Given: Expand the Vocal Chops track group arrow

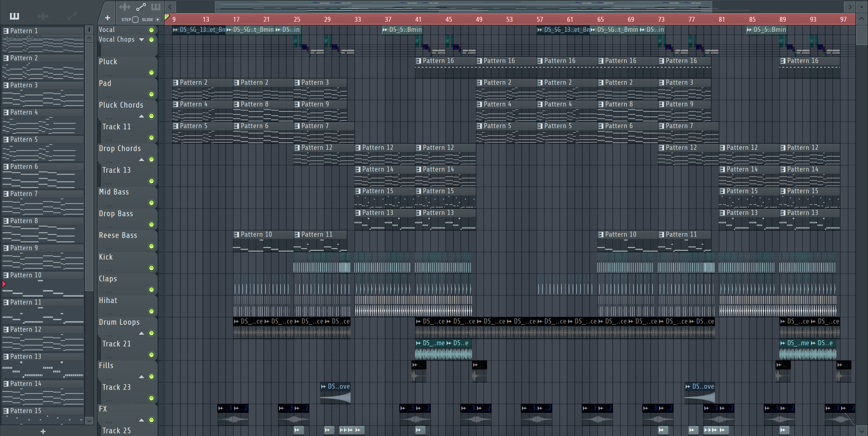Looking at the screenshot, I should point(142,40).
